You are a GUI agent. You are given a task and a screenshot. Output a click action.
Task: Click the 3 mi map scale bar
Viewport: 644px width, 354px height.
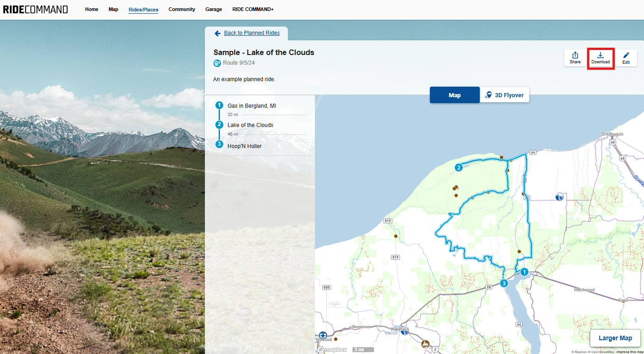[x=363, y=349]
